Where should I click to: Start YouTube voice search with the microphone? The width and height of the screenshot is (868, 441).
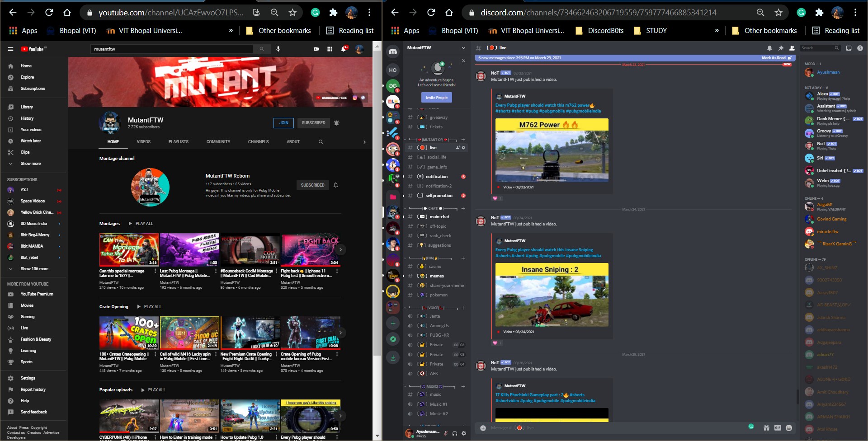click(x=278, y=49)
